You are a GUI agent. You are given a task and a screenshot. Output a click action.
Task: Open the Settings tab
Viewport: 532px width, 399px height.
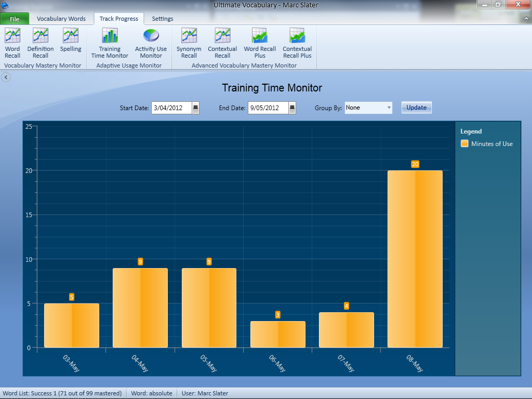click(x=163, y=19)
